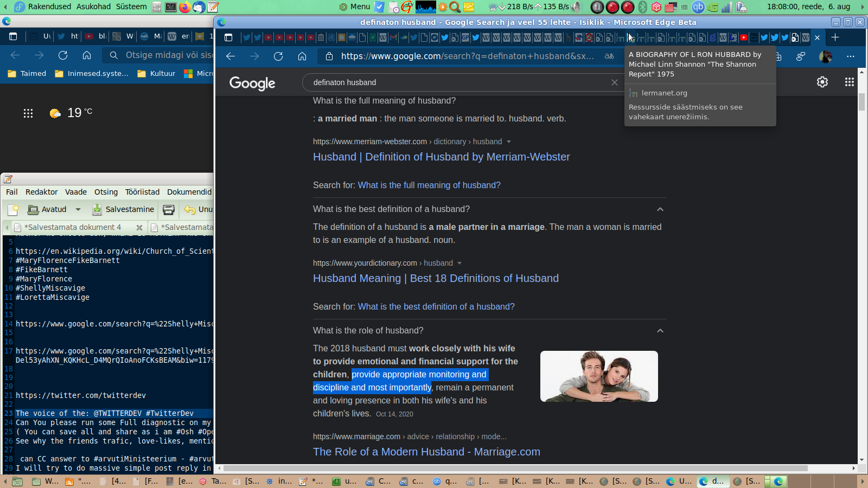This screenshot has height=488, width=868.
Task: Go back in the front Edge window
Action: [231, 56]
